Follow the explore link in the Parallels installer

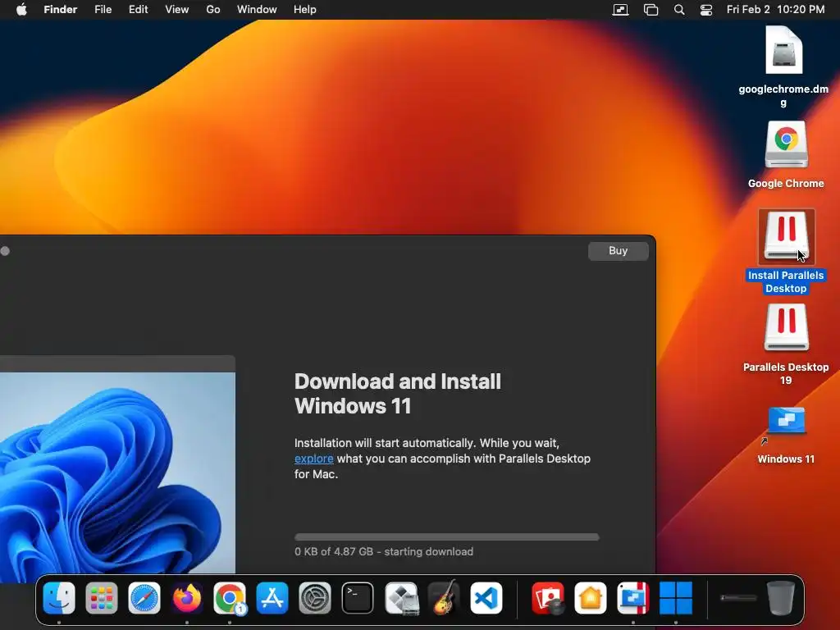tap(314, 459)
